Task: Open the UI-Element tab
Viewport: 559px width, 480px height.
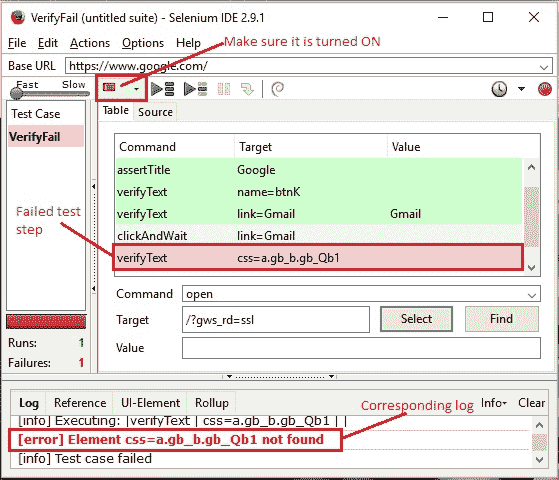Action: pos(150,403)
